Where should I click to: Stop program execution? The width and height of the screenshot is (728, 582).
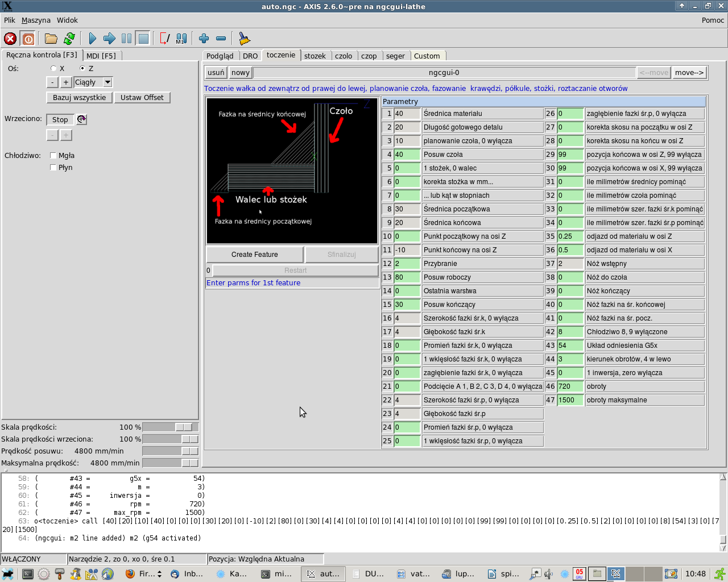[143, 39]
